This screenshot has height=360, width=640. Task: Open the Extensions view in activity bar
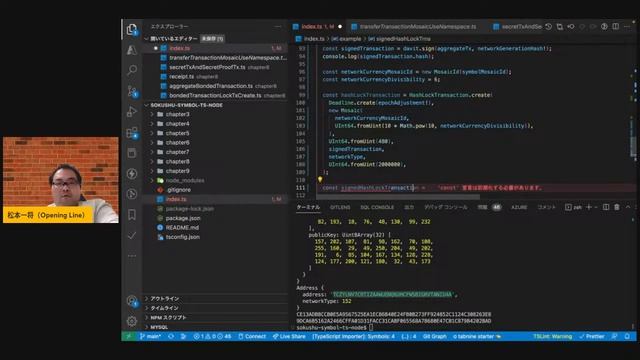131,132
